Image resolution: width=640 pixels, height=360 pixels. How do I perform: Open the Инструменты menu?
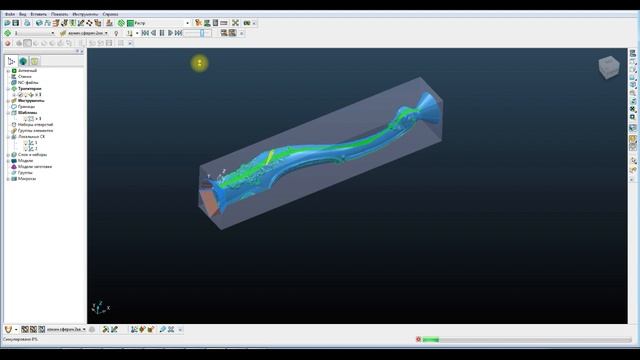point(85,14)
